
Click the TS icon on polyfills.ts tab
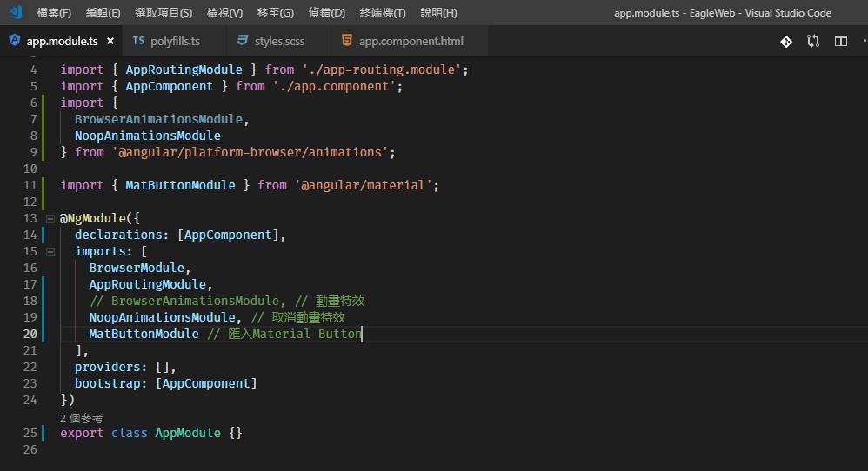click(138, 40)
